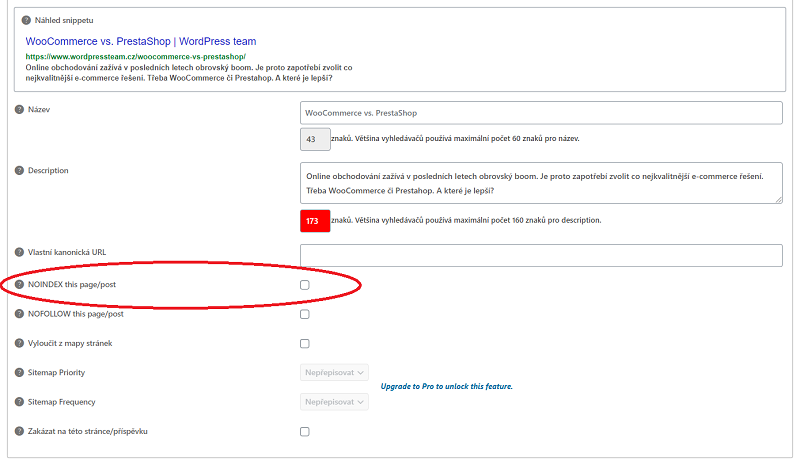800x461 pixels.
Task: Open Sitemap Priority dropdown
Action: (334, 373)
